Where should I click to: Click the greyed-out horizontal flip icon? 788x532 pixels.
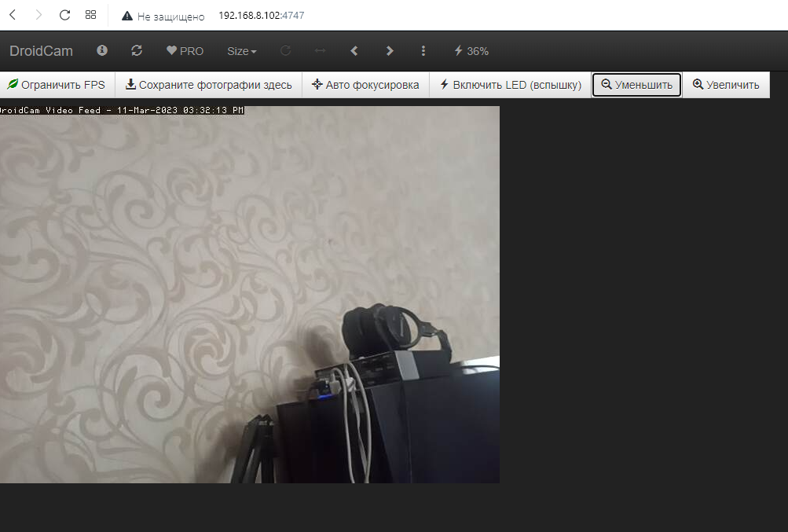coord(320,50)
